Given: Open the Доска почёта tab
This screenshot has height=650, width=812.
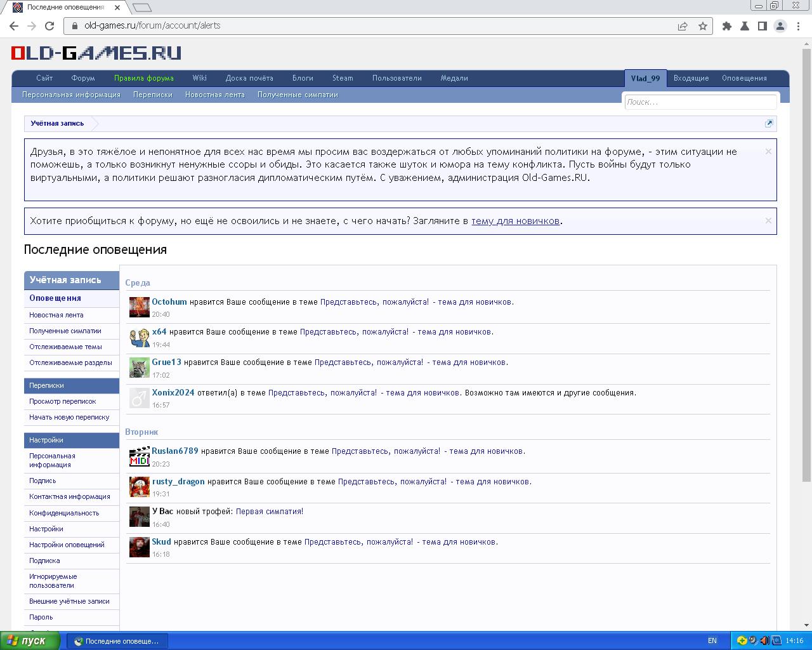Looking at the screenshot, I should click(x=249, y=78).
